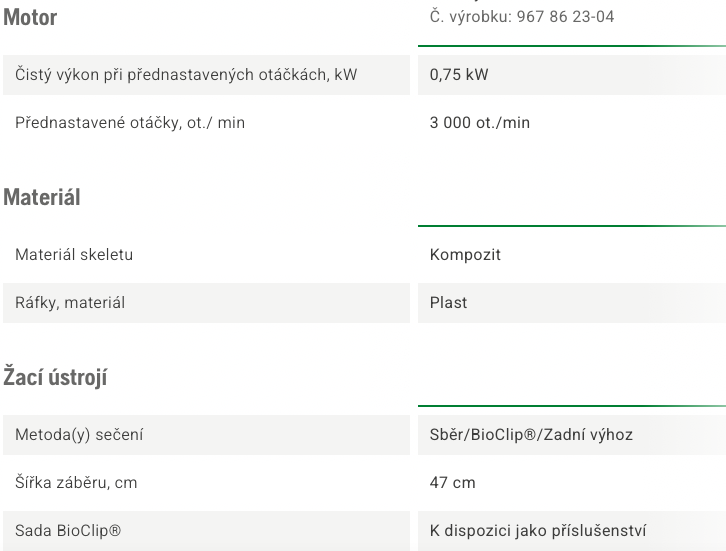
Task: Click the Ráfky, materiál row label
Action: click(70, 303)
